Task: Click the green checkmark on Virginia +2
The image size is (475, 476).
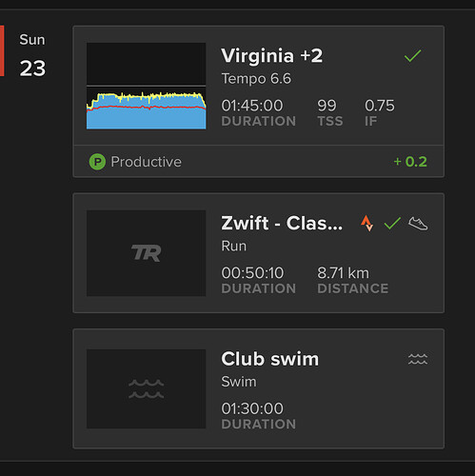Action: coord(412,56)
